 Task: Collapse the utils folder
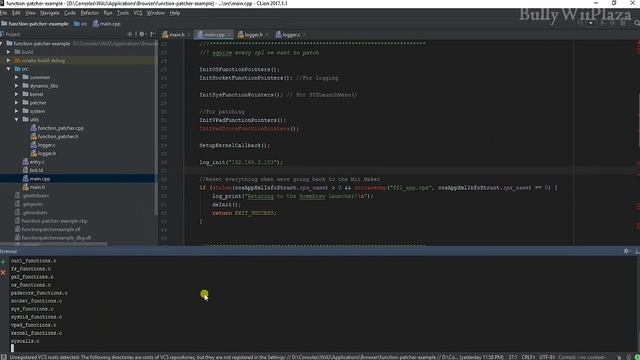point(17,120)
